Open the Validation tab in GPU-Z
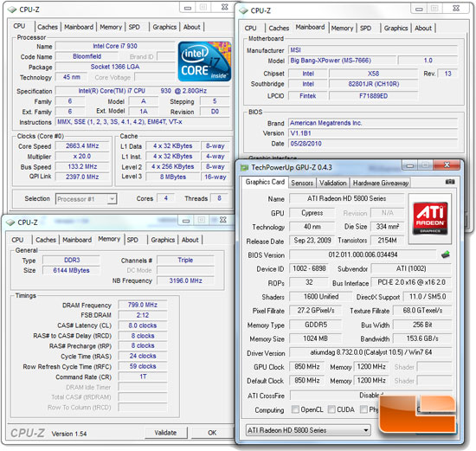 pyautogui.click(x=332, y=184)
